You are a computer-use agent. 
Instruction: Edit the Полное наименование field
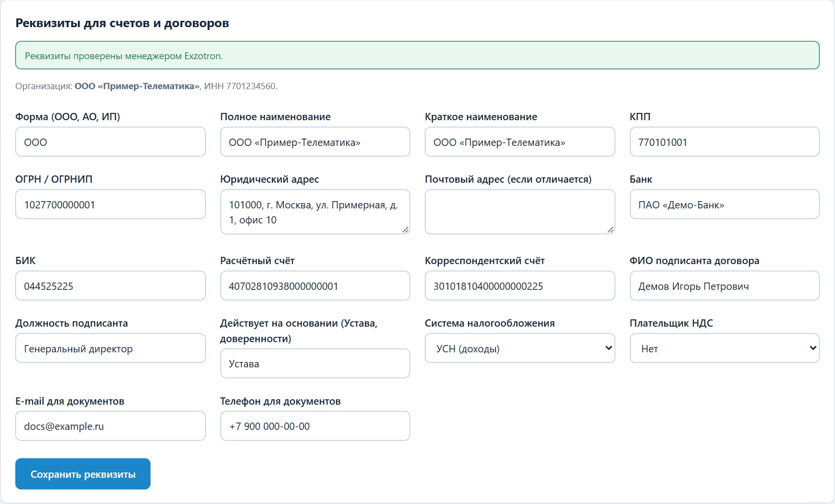[315, 142]
